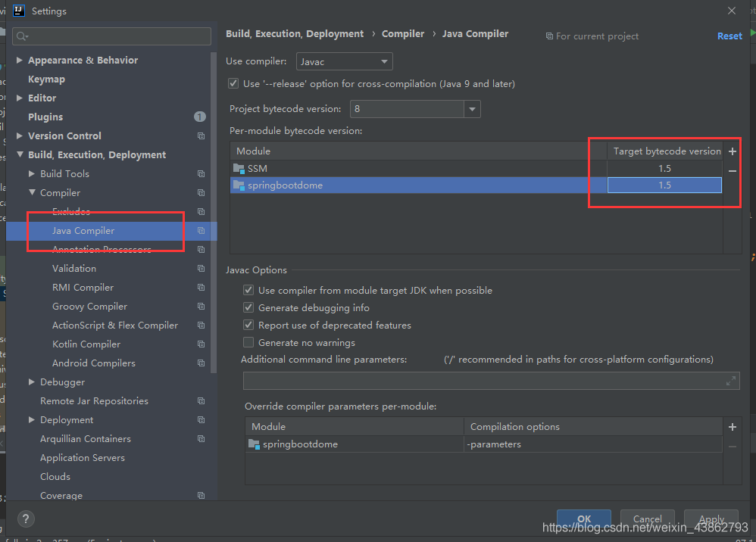
Task: Click the expand icon in command line parameters field
Action: 731,381
